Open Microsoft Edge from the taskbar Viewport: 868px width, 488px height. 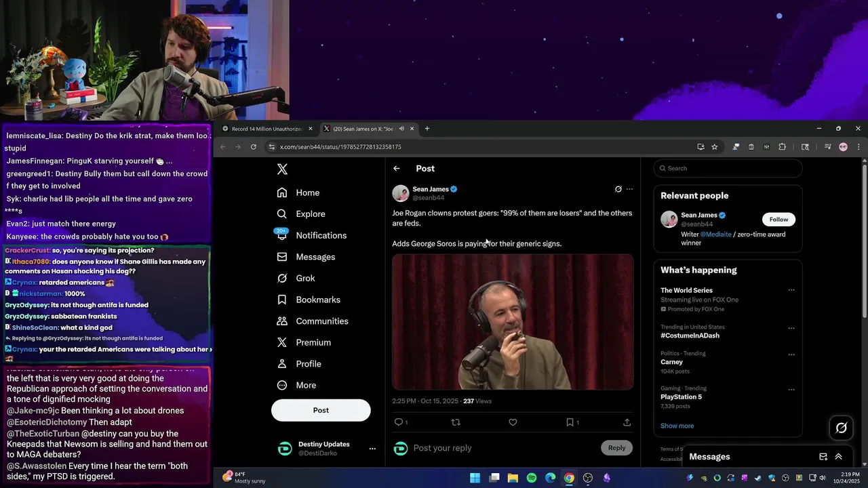(550, 478)
